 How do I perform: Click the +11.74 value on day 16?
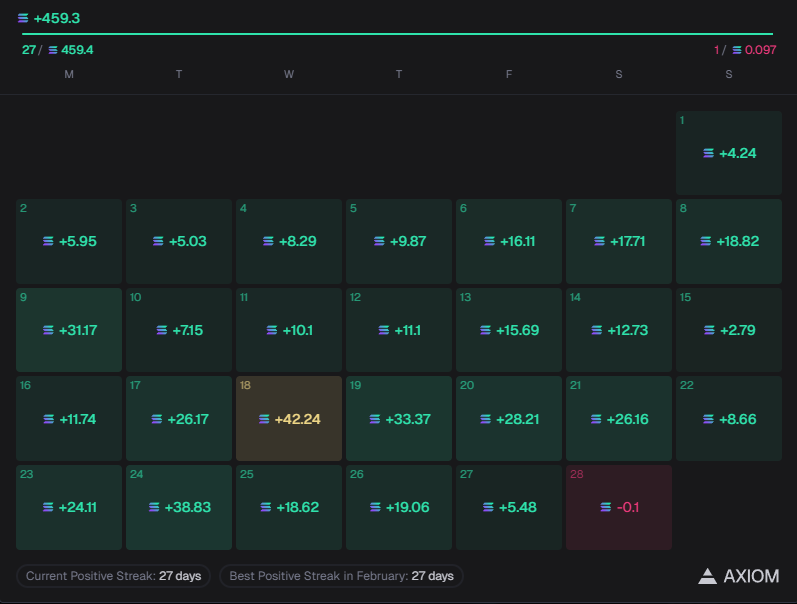point(78,419)
